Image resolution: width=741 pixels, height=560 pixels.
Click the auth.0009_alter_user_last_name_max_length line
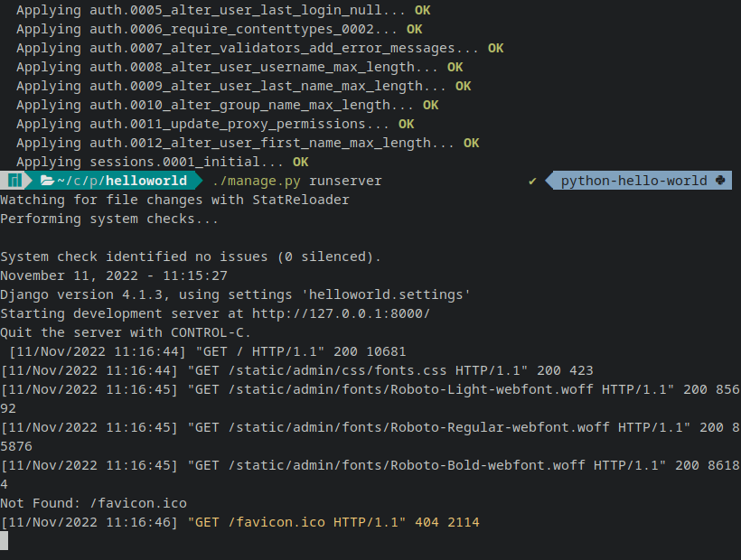(243, 86)
